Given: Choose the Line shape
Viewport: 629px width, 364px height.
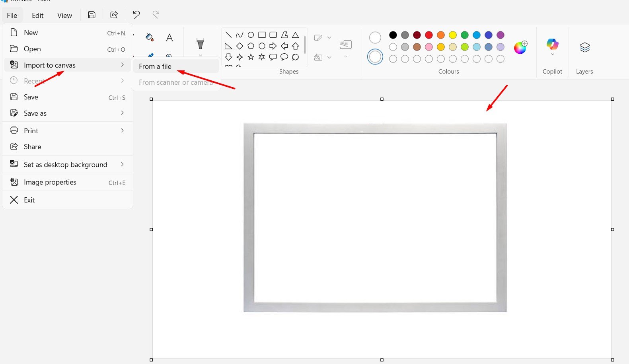Looking at the screenshot, I should [x=228, y=35].
